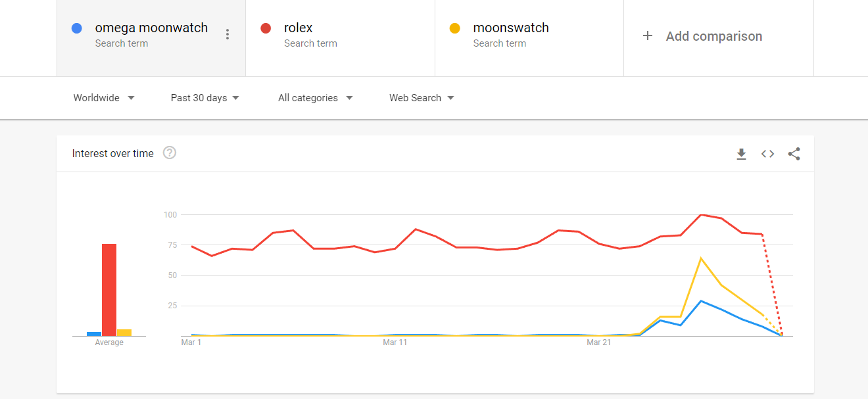Edit the omega moonwatch search term
868x399 pixels.
coord(151,28)
